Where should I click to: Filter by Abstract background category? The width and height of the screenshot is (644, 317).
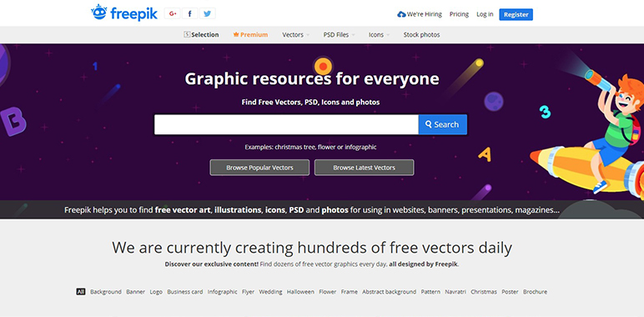coord(389,292)
